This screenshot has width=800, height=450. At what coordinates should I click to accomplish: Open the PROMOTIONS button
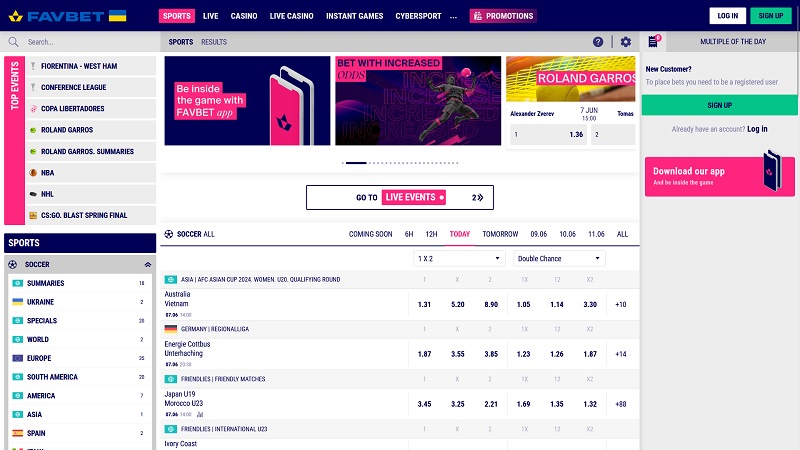click(x=503, y=16)
